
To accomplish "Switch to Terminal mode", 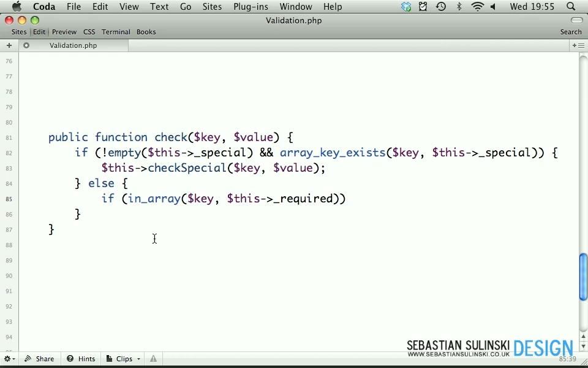I will coord(116,32).
